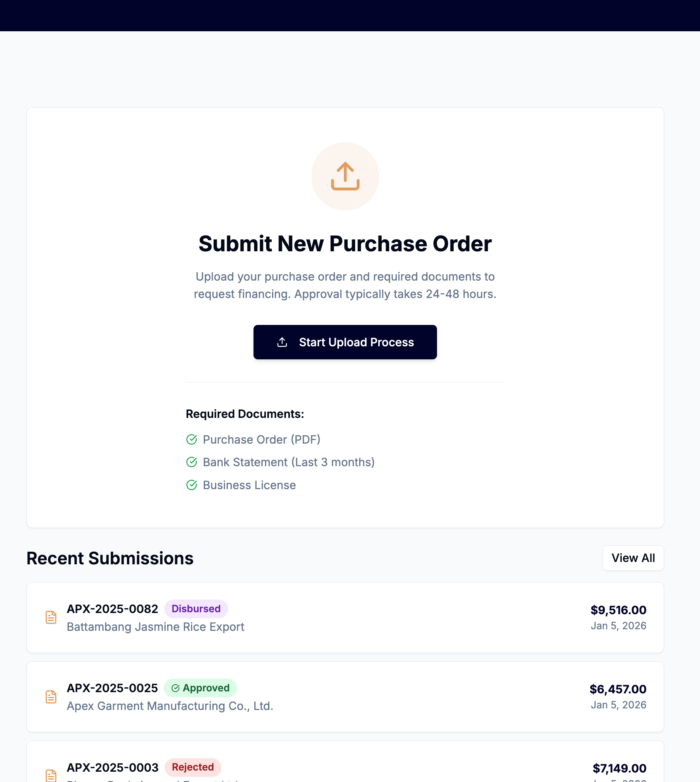700x782 pixels.
Task: Click the Rejected status badge
Action: pyautogui.click(x=193, y=767)
